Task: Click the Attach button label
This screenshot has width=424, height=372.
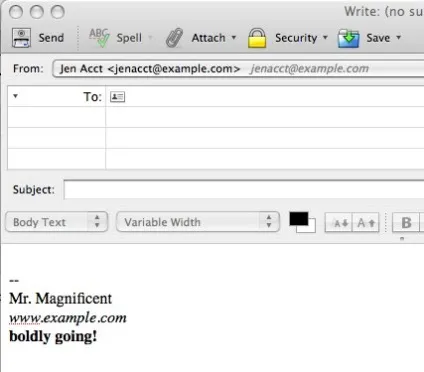Action: [x=209, y=38]
